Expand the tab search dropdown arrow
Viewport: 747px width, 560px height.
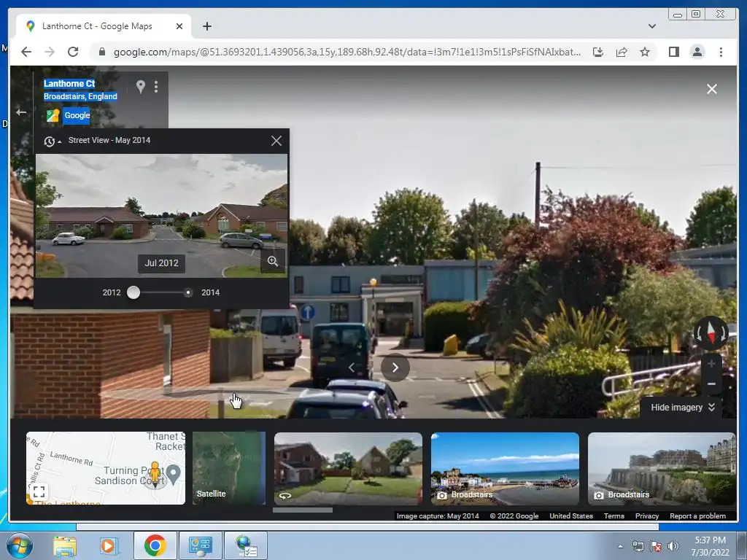[651, 26]
